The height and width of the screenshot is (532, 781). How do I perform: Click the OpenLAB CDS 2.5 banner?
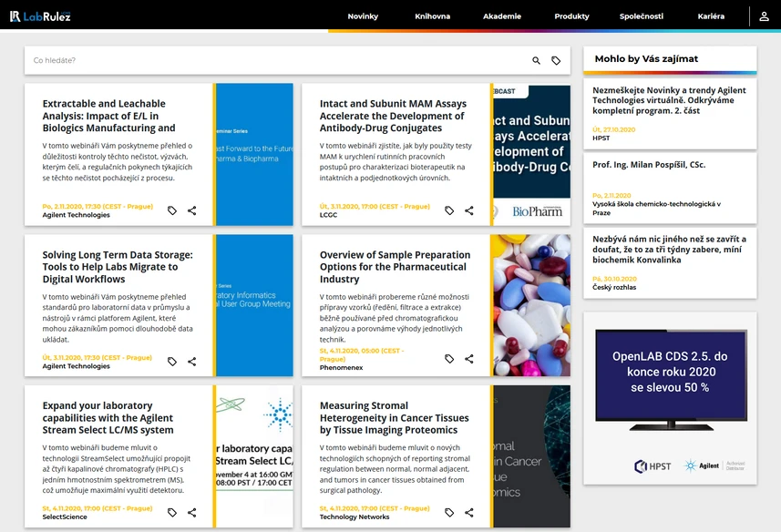[670, 398]
